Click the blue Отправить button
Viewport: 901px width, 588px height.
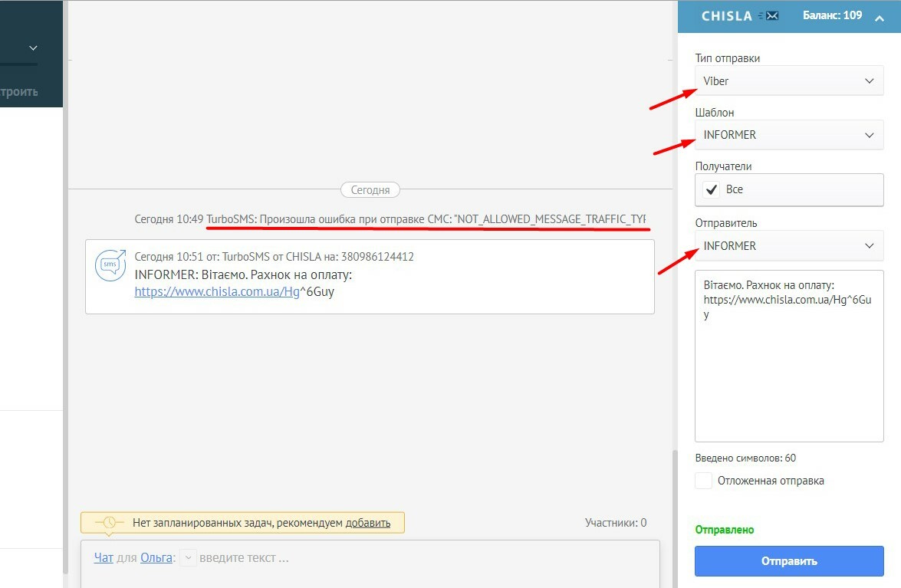point(789,561)
